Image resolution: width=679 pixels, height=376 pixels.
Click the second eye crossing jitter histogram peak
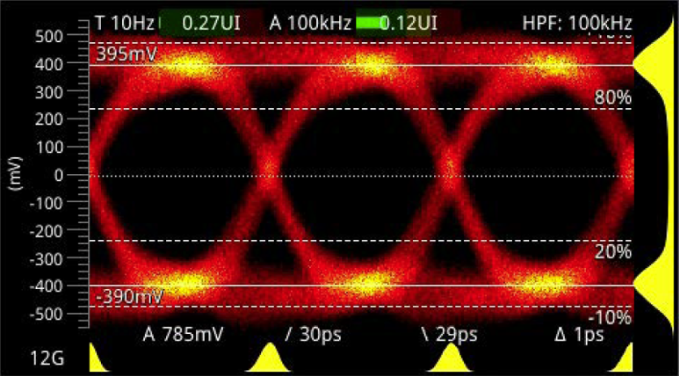pyautogui.click(x=450, y=358)
